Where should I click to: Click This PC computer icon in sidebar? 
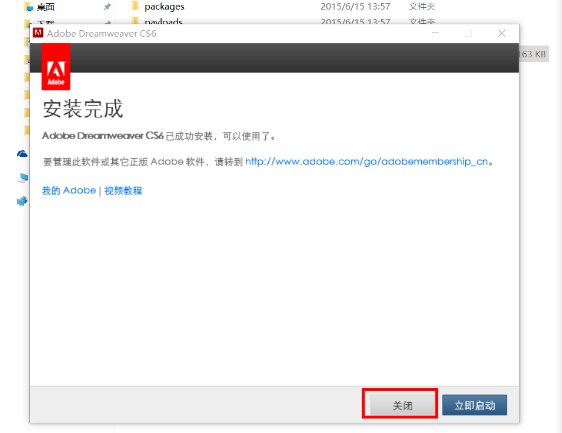point(22,177)
